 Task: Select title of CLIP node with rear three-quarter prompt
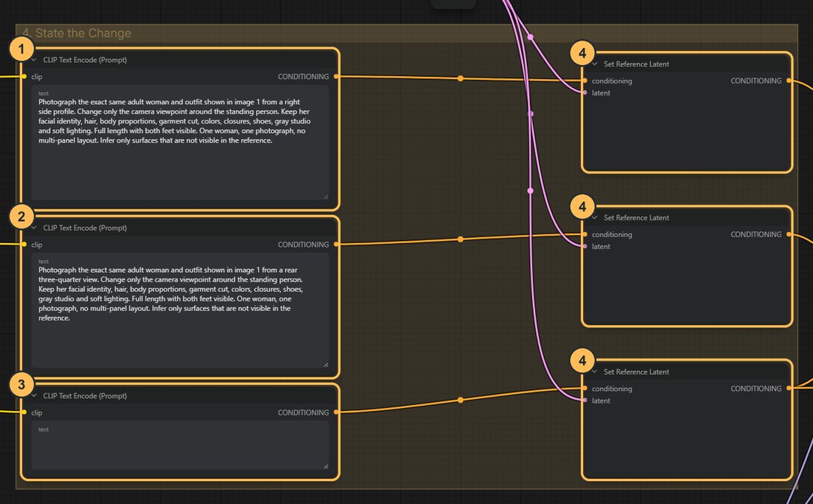tap(85, 228)
